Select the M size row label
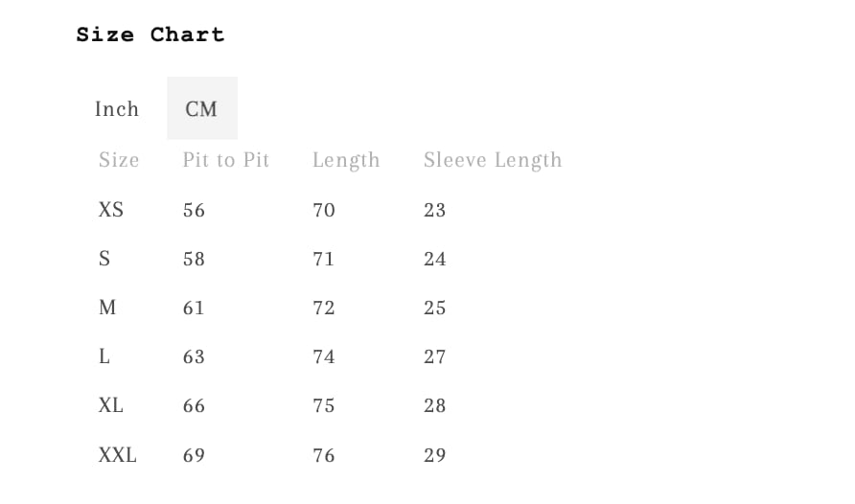This screenshot has width=855, height=504. pyautogui.click(x=107, y=308)
